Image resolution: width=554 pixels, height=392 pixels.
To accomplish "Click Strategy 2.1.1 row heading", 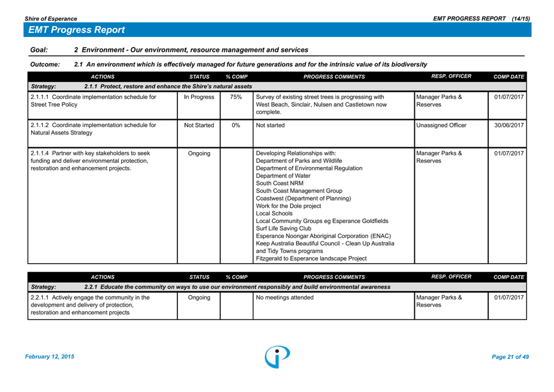I will [x=168, y=87].
